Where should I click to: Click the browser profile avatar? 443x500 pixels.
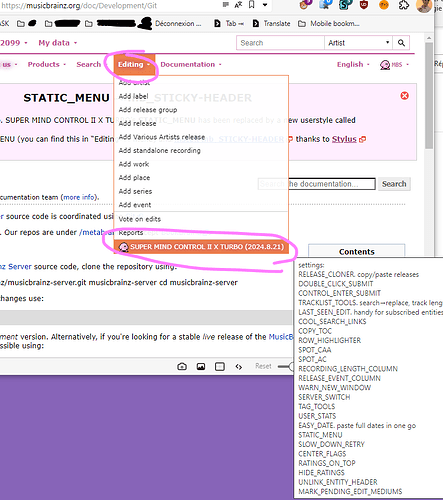coord(424,5)
